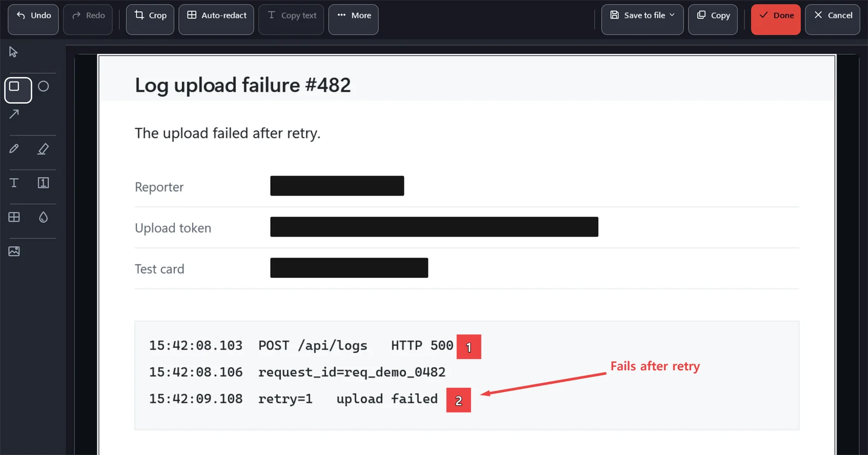Open the More options menu

(x=353, y=20)
